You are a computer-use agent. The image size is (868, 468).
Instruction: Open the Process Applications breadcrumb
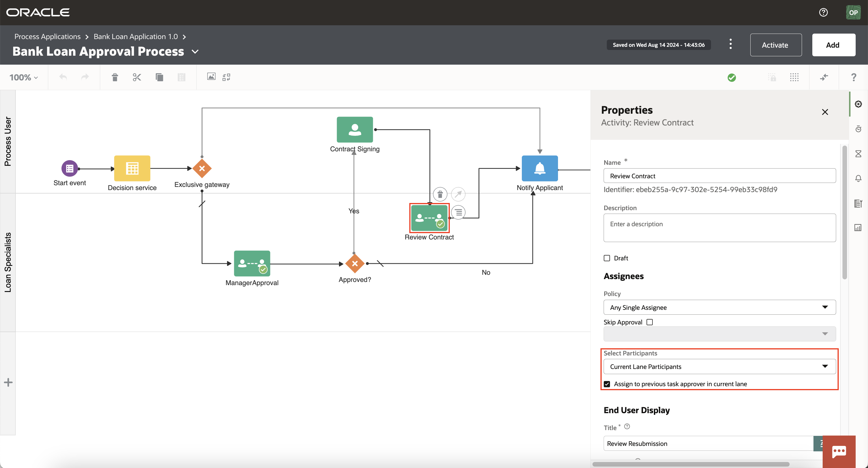pos(48,36)
